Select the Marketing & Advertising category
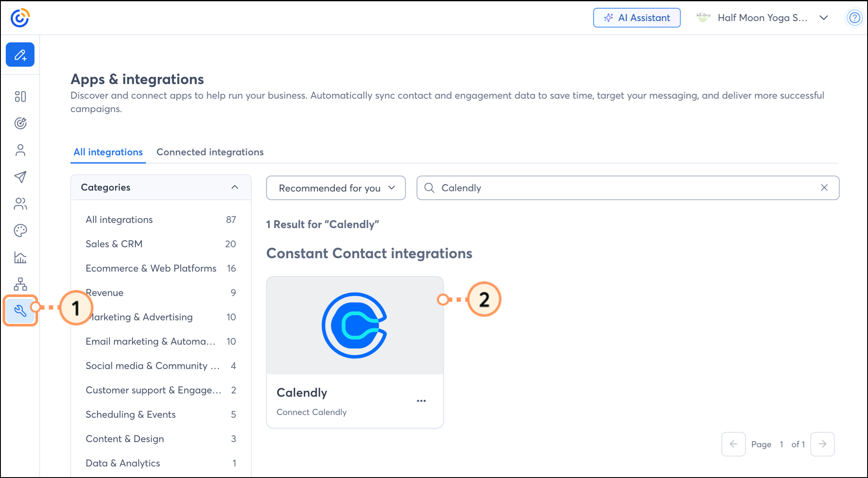The image size is (868, 478). pos(161,317)
